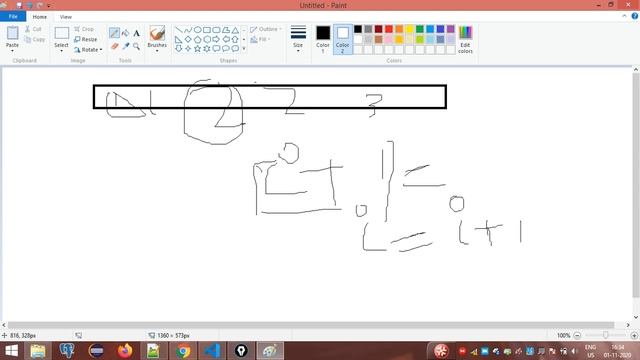Screen dimensions: 640x360
Task: Open Visual Studio Code from the taskbar
Action: [x=212, y=351]
